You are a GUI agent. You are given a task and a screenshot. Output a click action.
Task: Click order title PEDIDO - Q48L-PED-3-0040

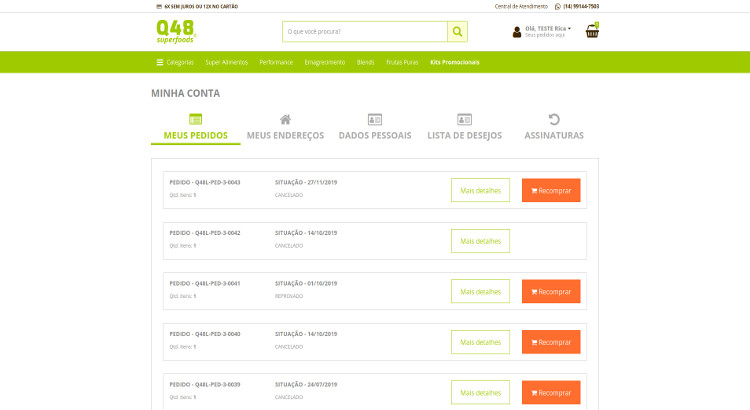click(x=205, y=334)
